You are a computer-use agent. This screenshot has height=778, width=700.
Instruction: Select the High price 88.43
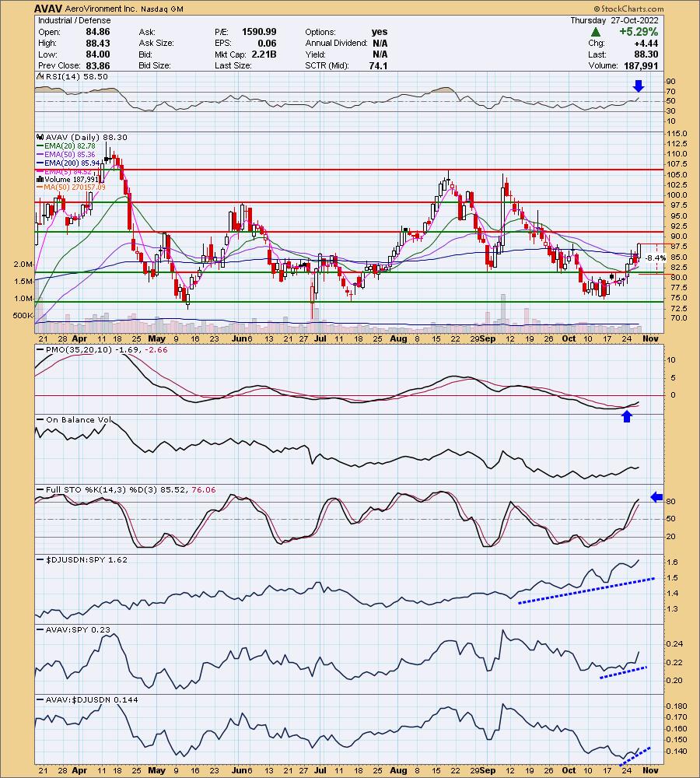click(x=98, y=43)
